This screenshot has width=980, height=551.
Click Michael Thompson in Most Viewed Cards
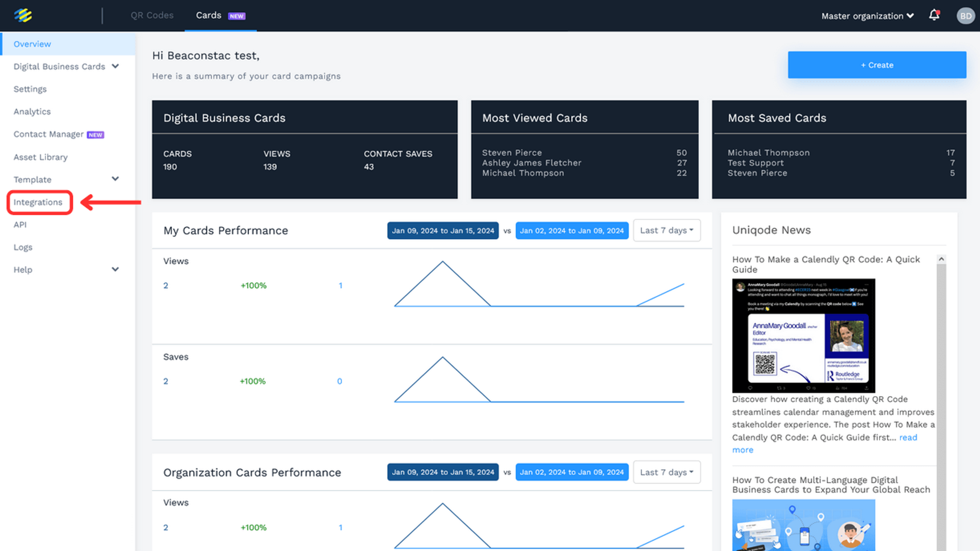(x=523, y=173)
